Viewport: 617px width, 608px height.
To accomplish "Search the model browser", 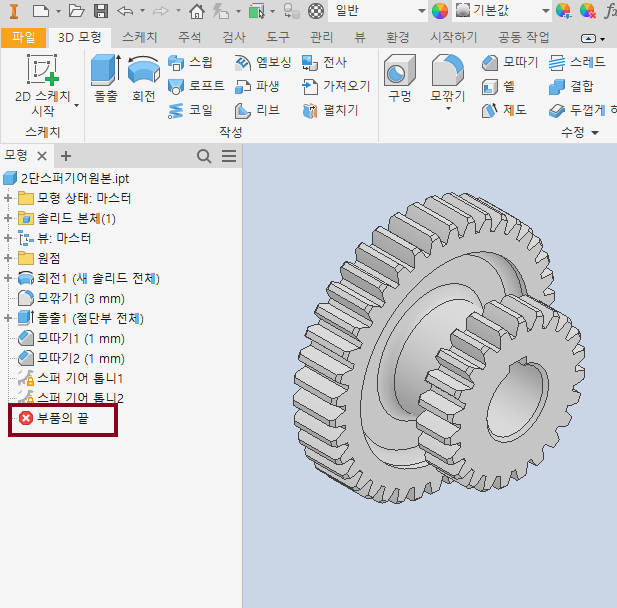I will point(204,156).
